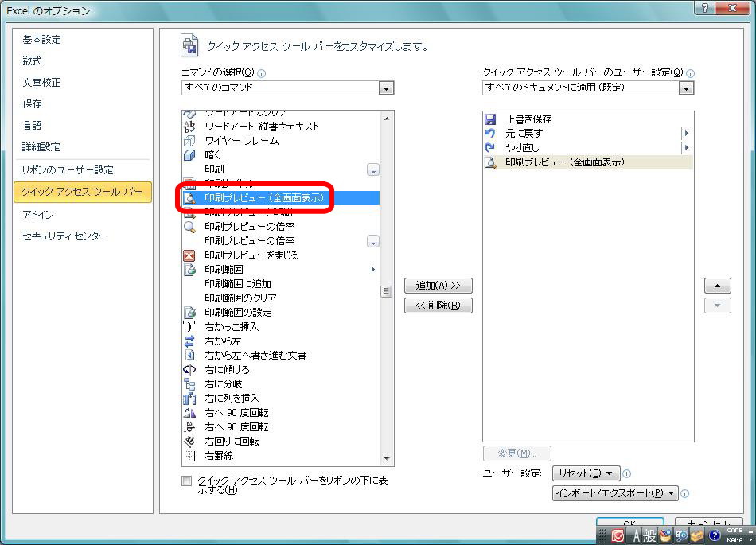This screenshot has width=756, height=545.
Task: Click the 右に傾ける command icon
Action: pyautogui.click(x=189, y=370)
